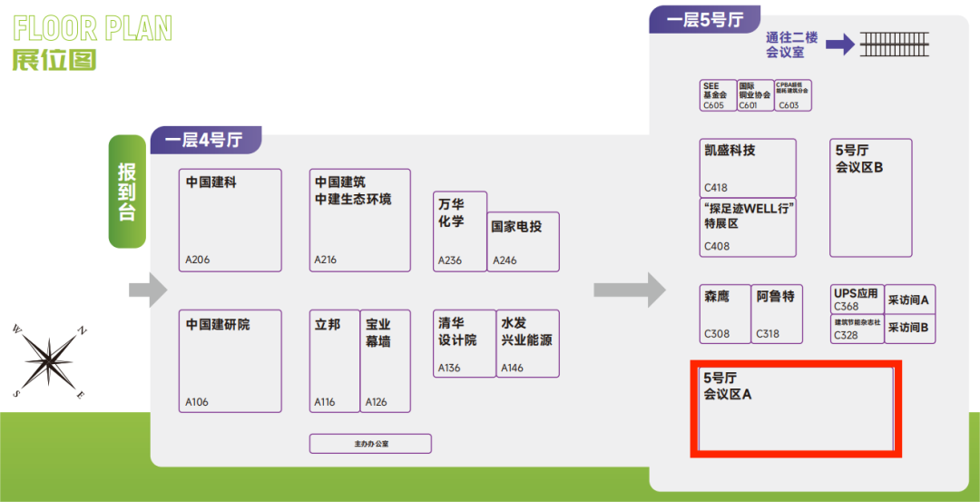Select the 报到台 green check-in desk
This screenshot has height=502, width=980.
(127, 192)
